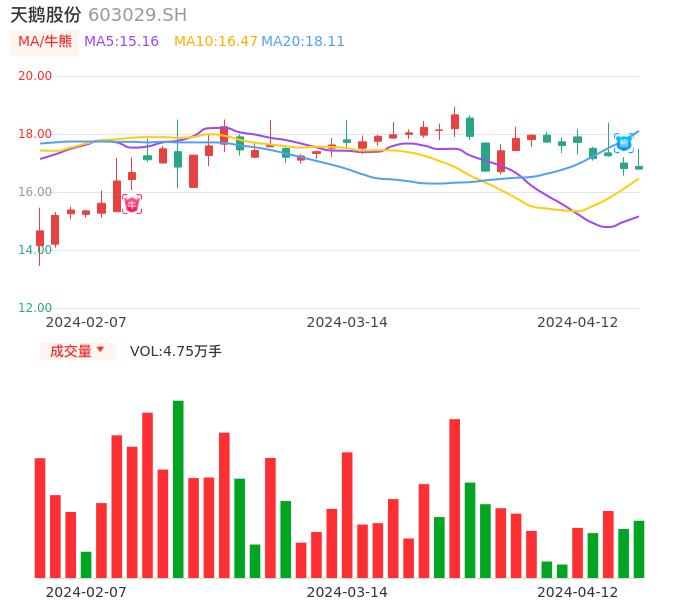Select the rightmost green volume bar
Screen dimensions: 686x606
tap(639, 549)
